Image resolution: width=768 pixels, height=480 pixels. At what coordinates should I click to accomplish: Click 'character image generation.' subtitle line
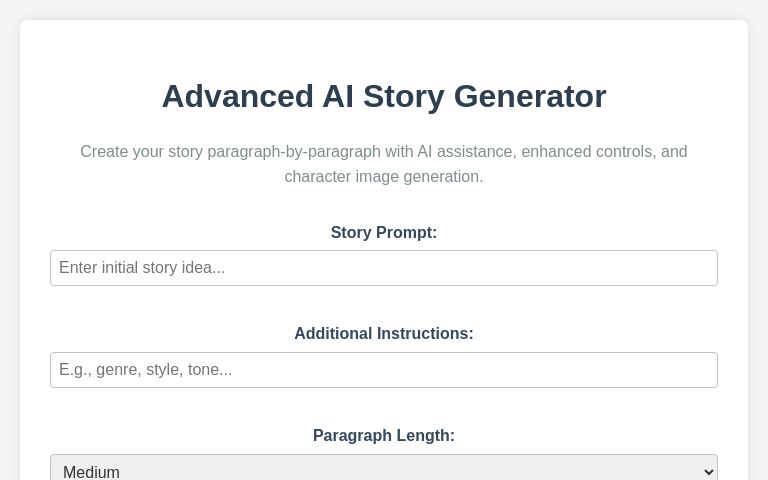384,177
